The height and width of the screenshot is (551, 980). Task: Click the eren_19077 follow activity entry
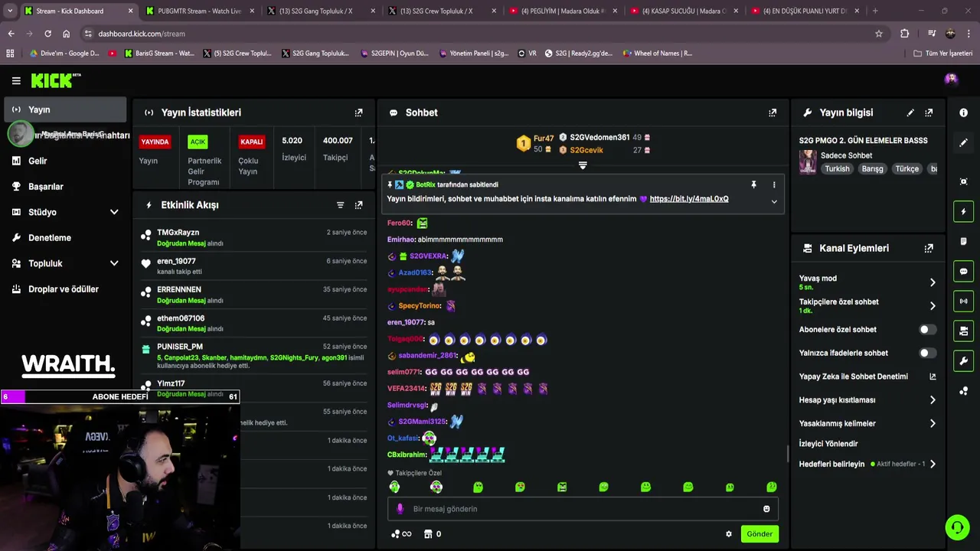coord(254,266)
